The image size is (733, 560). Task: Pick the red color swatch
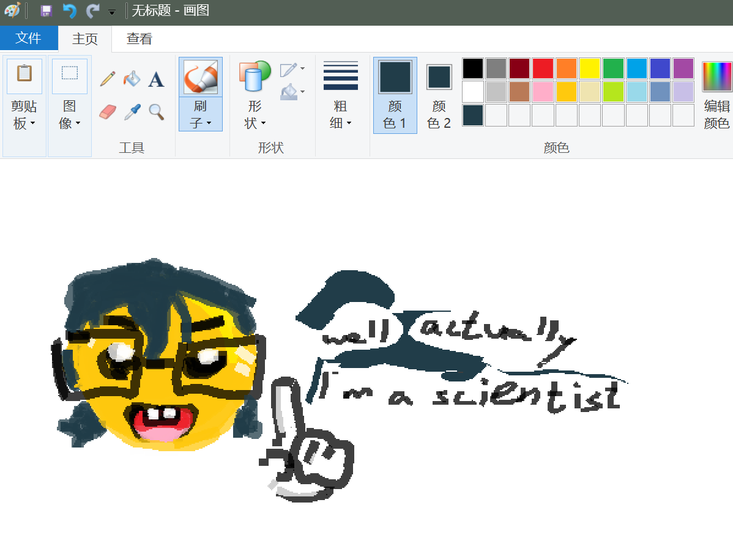point(543,68)
